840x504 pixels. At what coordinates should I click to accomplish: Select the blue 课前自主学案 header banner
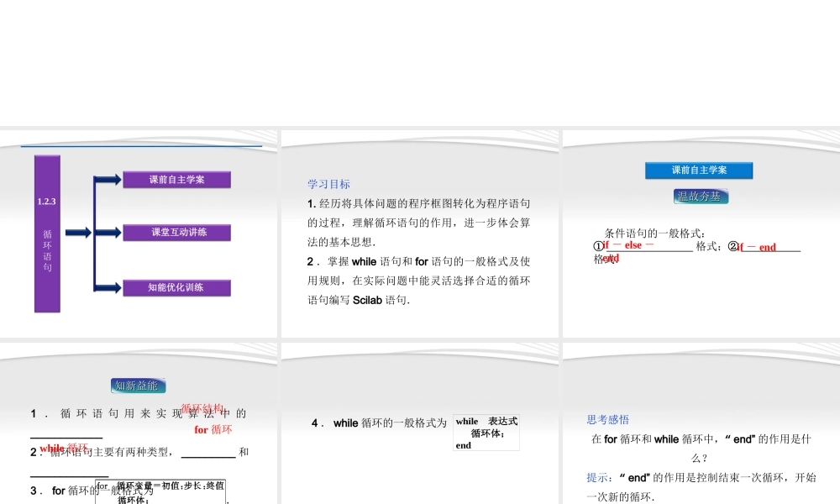tap(699, 171)
